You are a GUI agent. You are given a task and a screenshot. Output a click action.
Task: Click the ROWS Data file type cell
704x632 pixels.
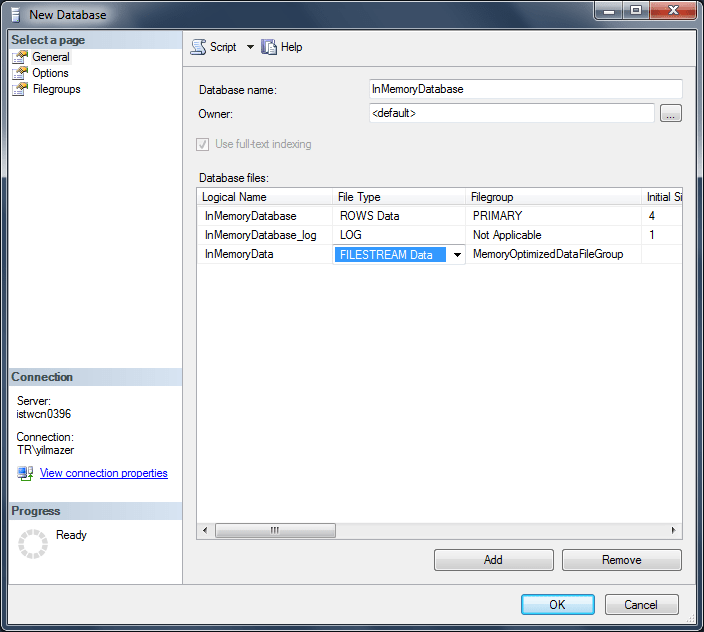399,216
